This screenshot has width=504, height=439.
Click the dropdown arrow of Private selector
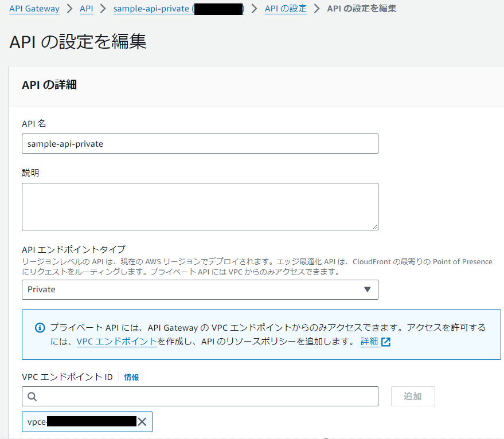(367, 289)
